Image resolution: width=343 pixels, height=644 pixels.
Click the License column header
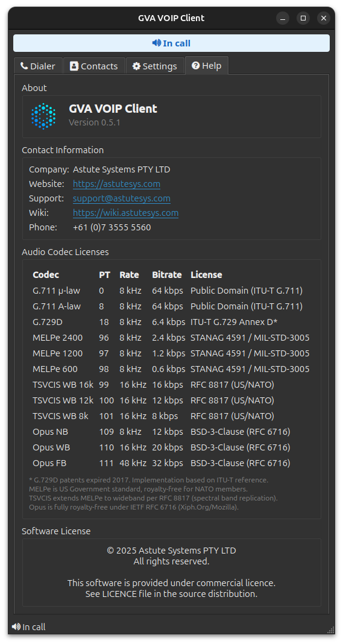[x=206, y=275]
